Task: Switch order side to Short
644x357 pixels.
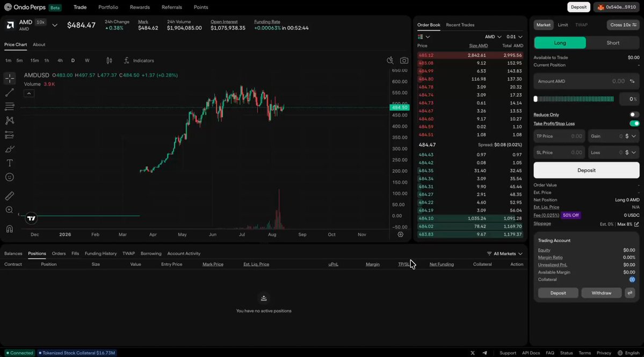Action: [613, 43]
